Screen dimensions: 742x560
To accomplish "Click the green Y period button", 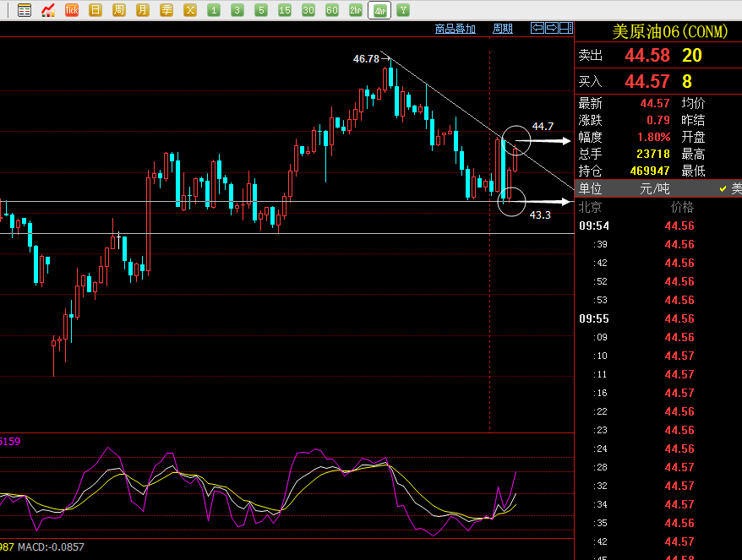I will [x=403, y=10].
